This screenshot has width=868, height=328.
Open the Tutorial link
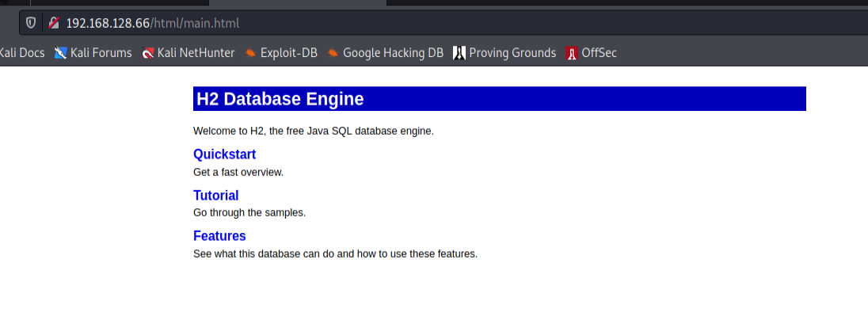216,195
